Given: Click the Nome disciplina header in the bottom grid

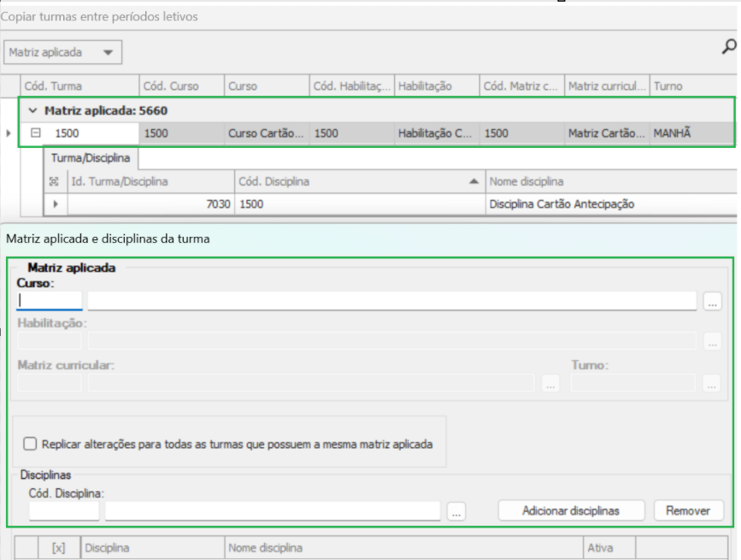Looking at the screenshot, I should point(403,548).
